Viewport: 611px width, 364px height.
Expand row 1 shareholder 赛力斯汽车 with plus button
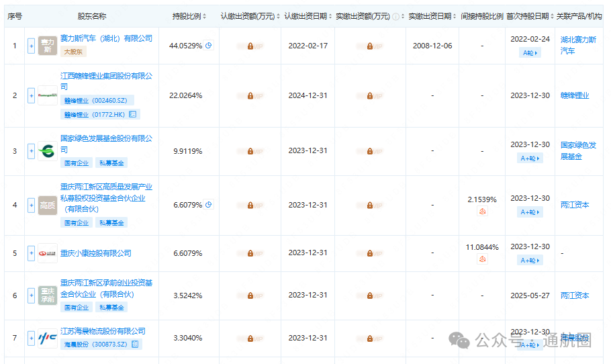31,46
